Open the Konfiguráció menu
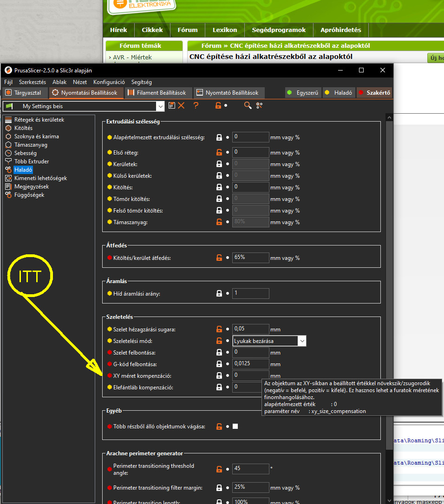 coord(109,82)
